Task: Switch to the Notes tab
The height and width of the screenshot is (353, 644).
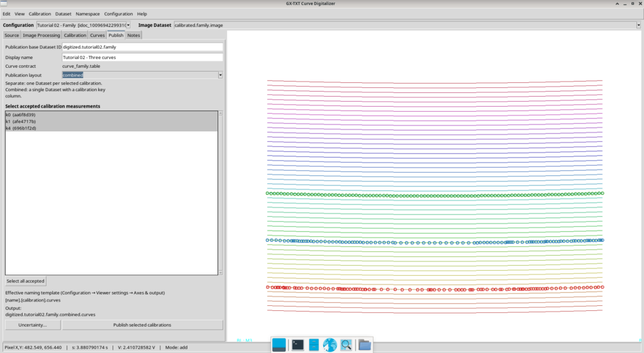Action: pyautogui.click(x=133, y=35)
